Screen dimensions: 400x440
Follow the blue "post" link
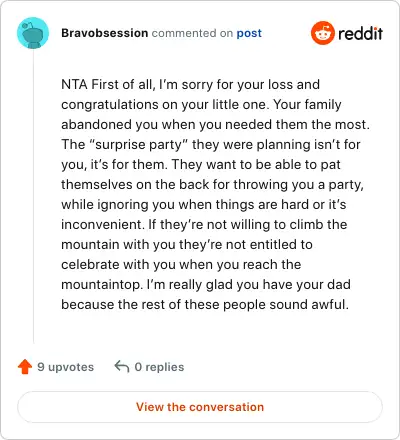pyautogui.click(x=249, y=33)
